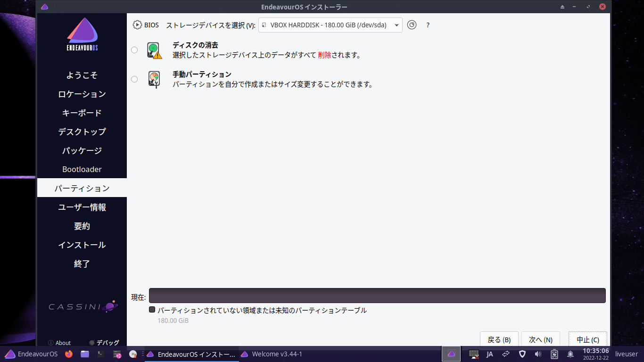Go to 終了 step in sidebar
The image size is (644, 362).
click(x=82, y=263)
